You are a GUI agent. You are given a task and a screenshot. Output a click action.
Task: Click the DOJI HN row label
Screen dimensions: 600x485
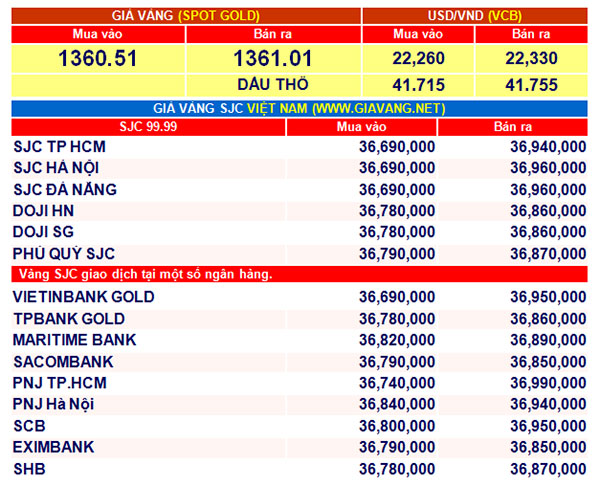click(44, 211)
